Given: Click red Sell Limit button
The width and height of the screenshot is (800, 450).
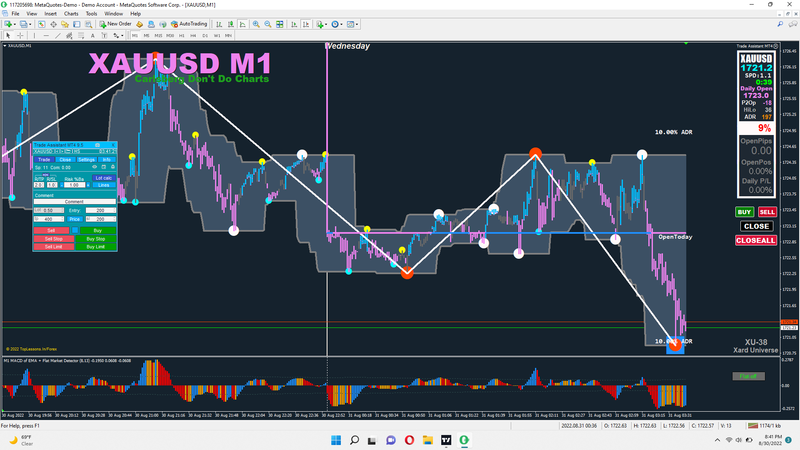Looking at the screenshot, I should click(x=54, y=247).
